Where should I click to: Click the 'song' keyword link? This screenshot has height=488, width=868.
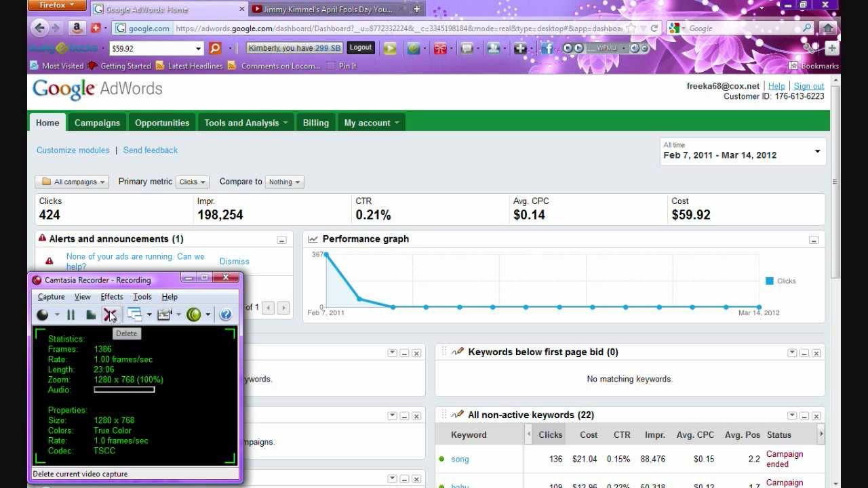coord(460,459)
